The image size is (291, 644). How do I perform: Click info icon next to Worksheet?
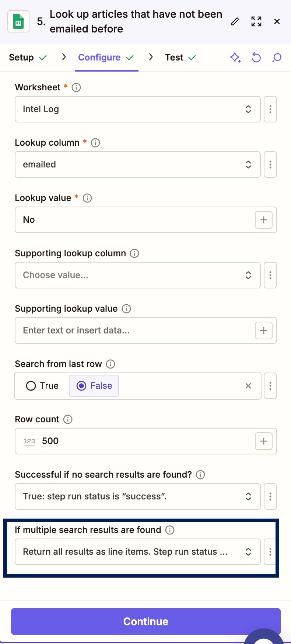(x=76, y=87)
